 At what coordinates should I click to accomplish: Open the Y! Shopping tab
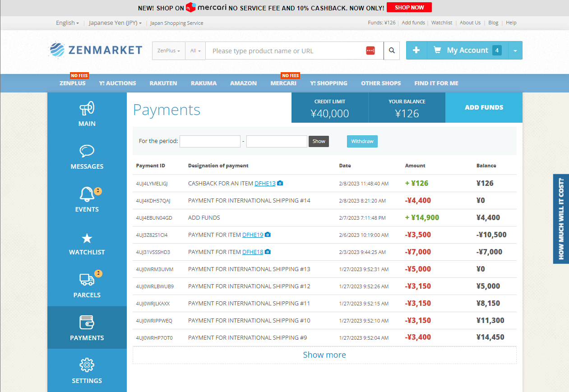328,83
